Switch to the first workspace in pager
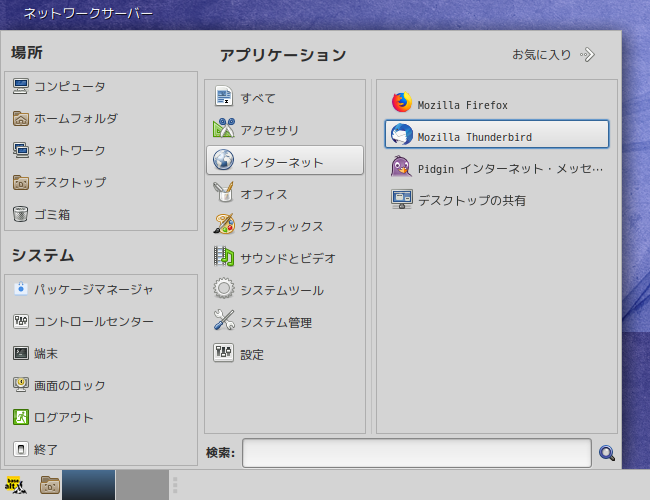650x500 pixels. (x=89, y=485)
